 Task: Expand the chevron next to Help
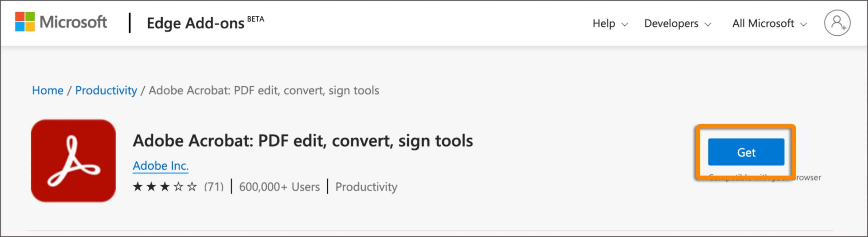pos(625,24)
